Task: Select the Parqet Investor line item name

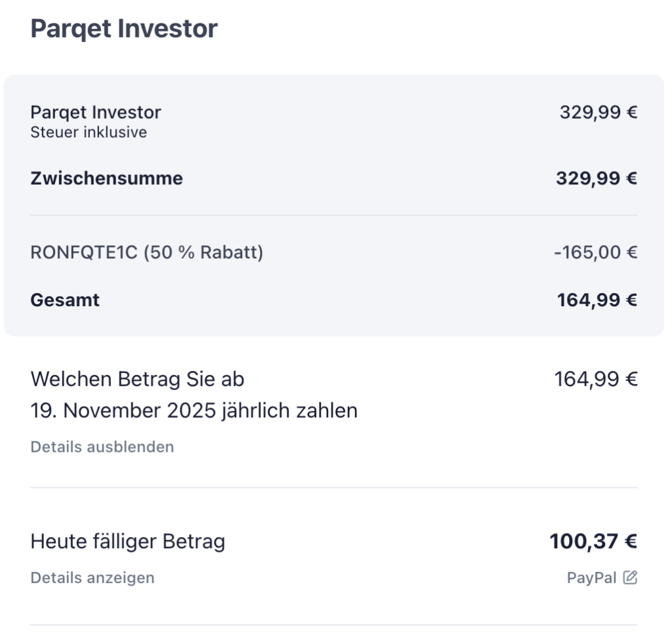Action: (95, 112)
